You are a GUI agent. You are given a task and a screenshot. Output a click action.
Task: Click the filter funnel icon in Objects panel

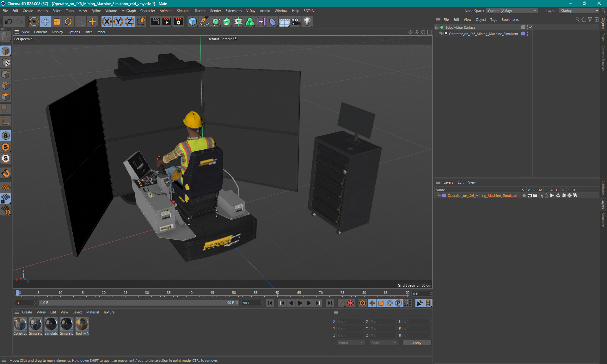[590, 20]
